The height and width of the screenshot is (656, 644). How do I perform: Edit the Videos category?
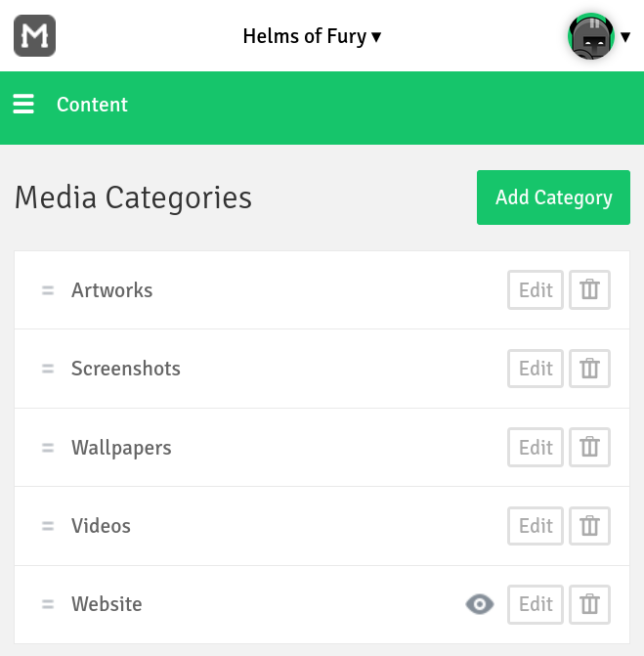click(536, 526)
